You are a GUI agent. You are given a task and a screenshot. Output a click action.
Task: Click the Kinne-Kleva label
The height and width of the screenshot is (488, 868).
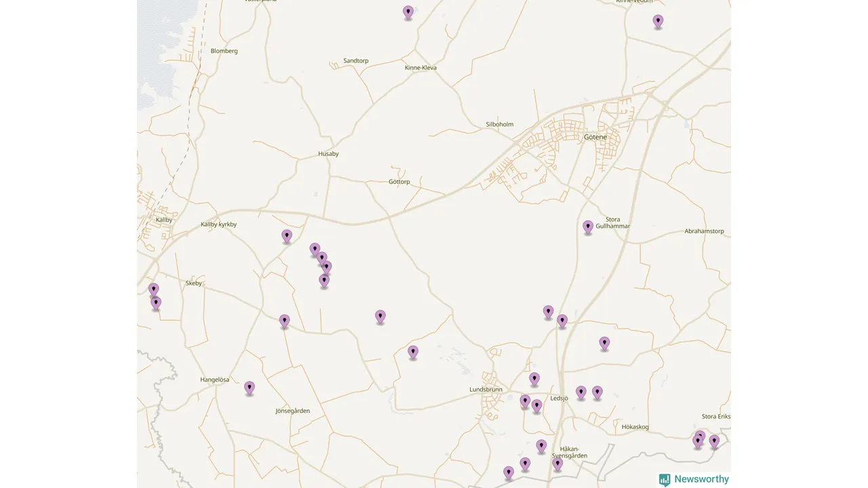[420, 68]
